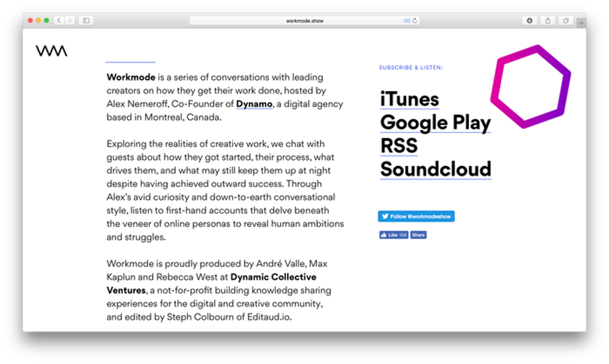The width and height of the screenshot is (609, 364).
Task: Open the downloads icon in the toolbar
Action: click(529, 21)
